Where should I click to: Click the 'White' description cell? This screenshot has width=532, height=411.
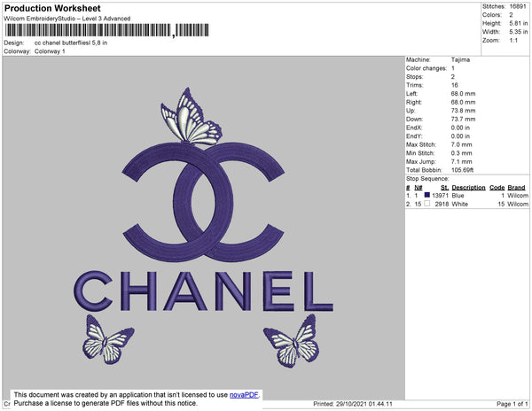(x=459, y=204)
